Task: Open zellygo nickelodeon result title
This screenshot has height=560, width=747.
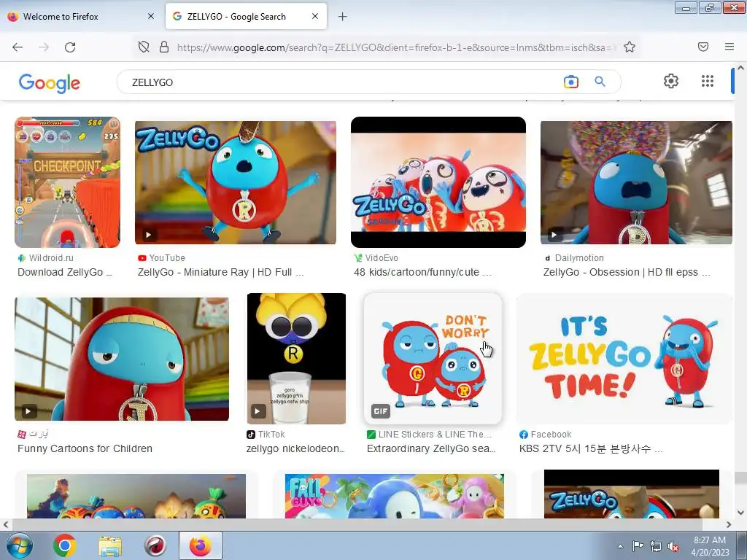Action: (295, 448)
